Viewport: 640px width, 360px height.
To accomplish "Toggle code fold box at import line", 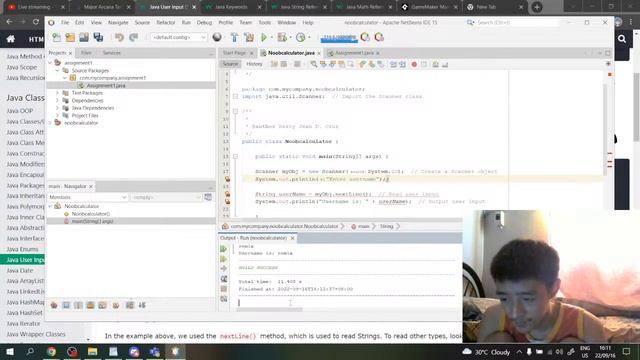I will tap(236, 97).
